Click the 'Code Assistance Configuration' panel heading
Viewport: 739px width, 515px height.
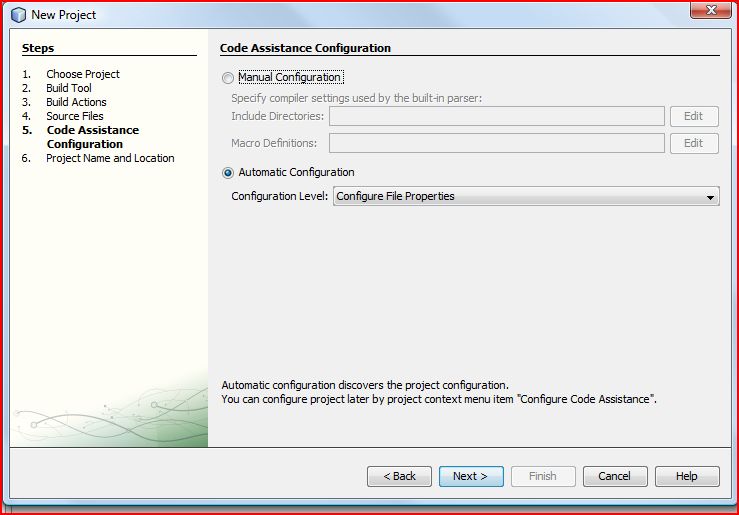[x=305, y=48]
